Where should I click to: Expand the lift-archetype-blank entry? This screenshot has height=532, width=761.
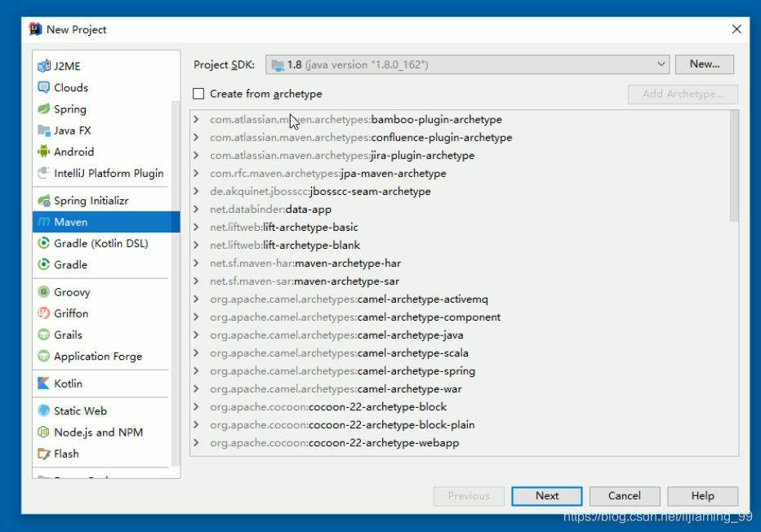click(196, 245)
